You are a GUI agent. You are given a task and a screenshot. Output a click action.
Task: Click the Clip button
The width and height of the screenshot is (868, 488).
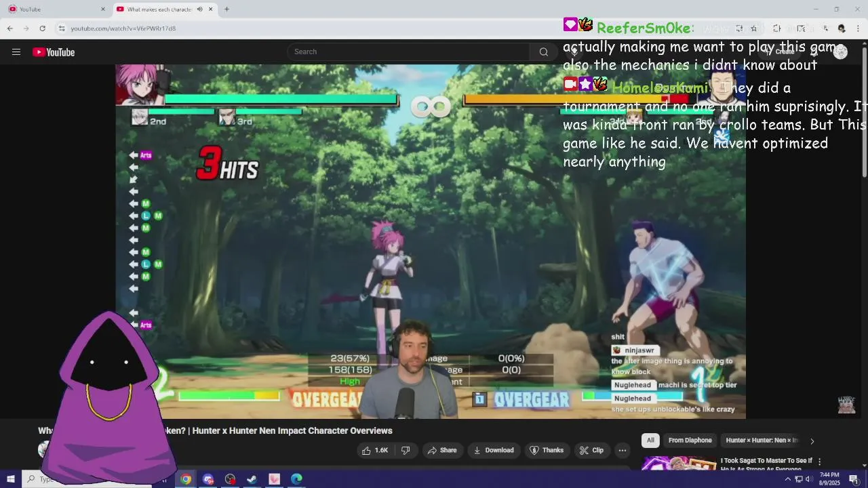591,450
